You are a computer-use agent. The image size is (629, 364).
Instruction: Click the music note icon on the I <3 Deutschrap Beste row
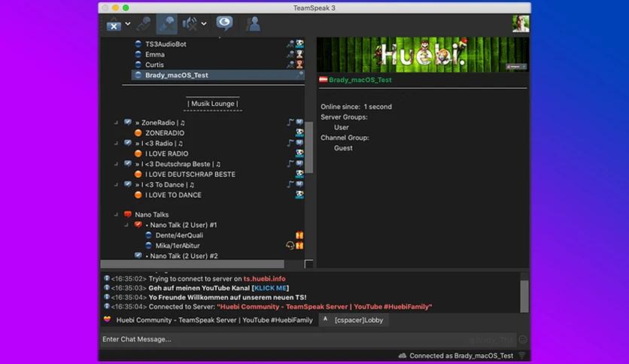(x=290, y=163)
